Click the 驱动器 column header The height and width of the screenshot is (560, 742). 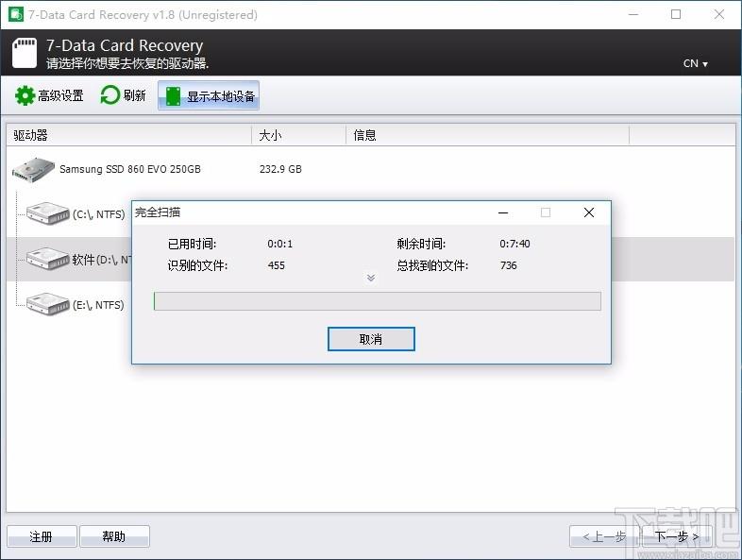[x=128, y=135]
